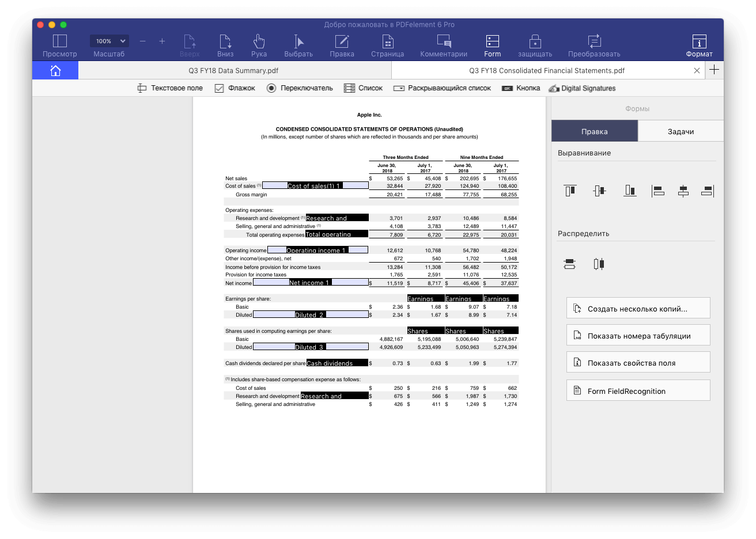The height and width of the screenshot is (539, 756).
Task: Select the Total operating form field
Action: [x=337, y=234]
